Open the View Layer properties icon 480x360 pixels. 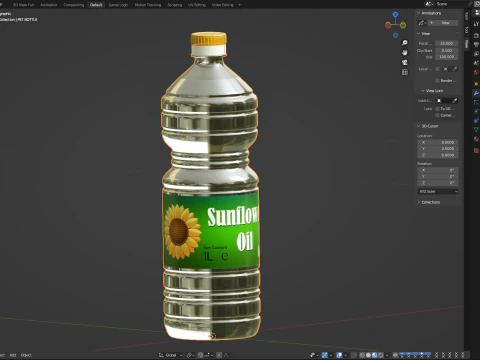[476, 54]
